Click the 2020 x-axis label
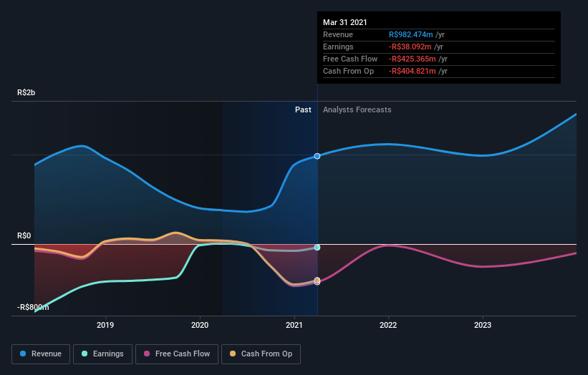 [200, 325]
